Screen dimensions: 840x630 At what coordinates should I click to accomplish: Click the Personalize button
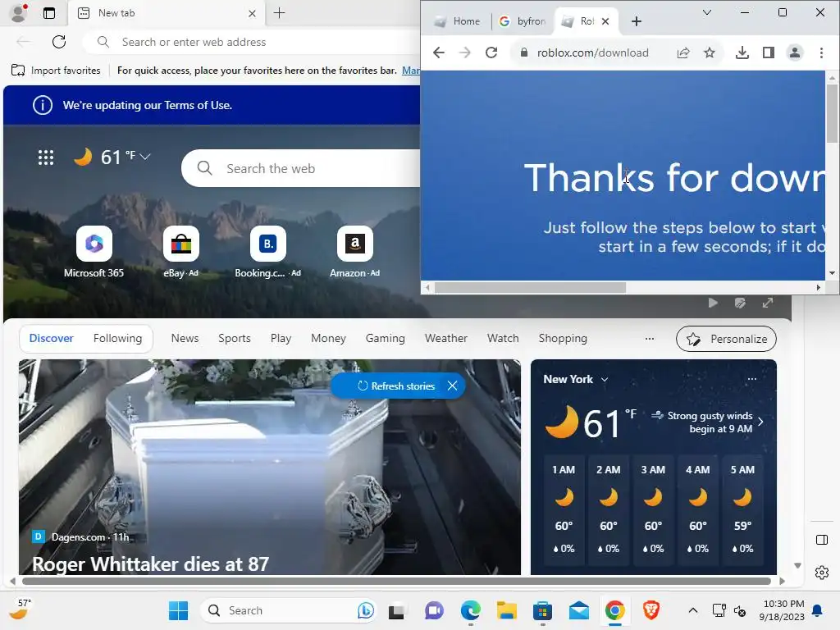pos(726,339)
